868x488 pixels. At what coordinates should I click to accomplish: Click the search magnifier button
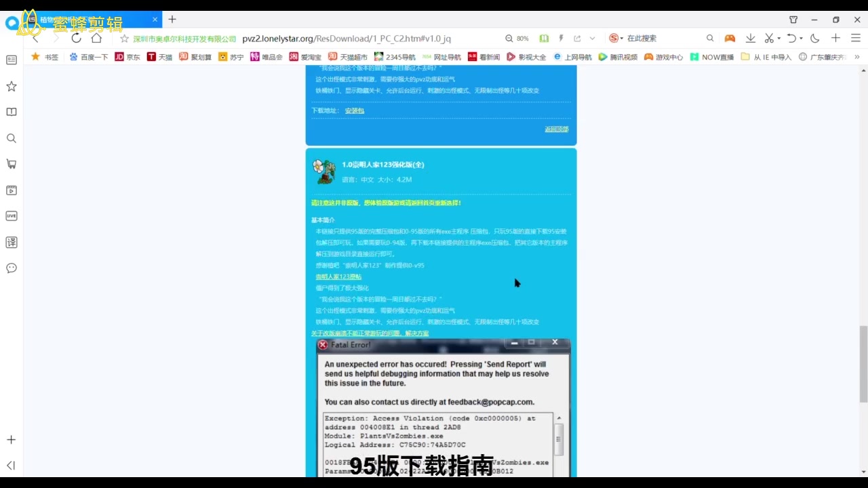[x=710, y=39]
